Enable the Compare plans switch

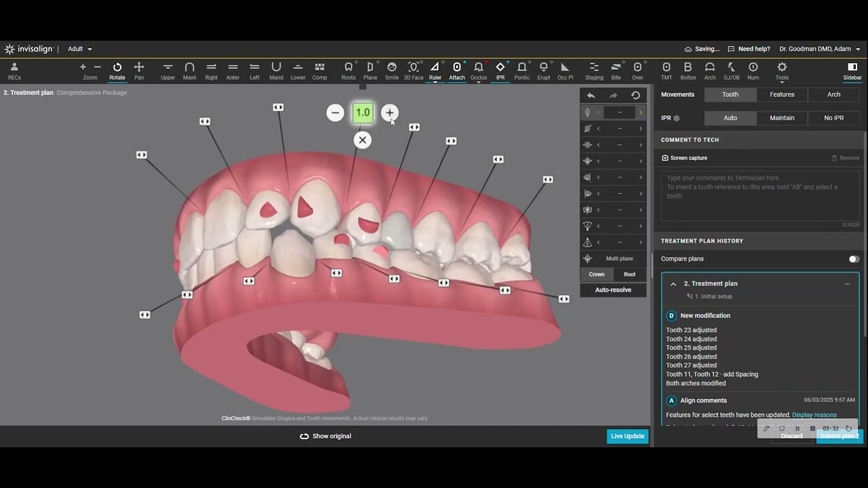854,259
